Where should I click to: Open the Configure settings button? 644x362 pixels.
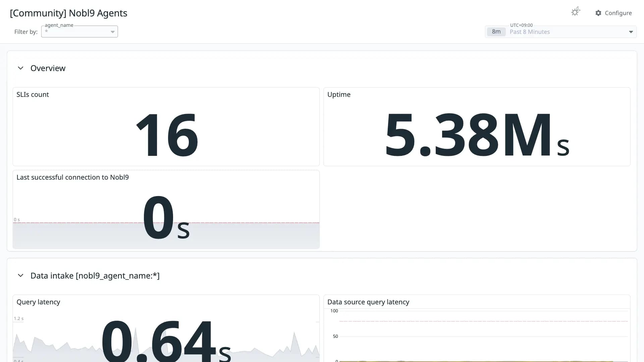pos(613,13)
